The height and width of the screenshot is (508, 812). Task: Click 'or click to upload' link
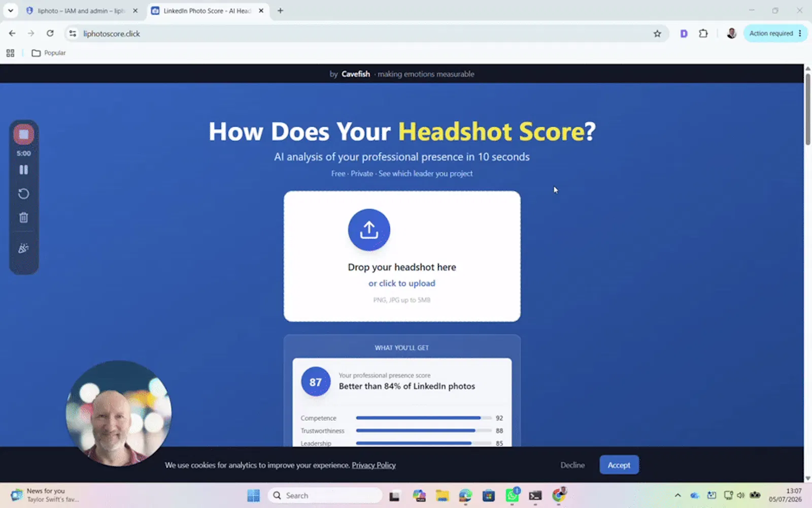point(402,283)
